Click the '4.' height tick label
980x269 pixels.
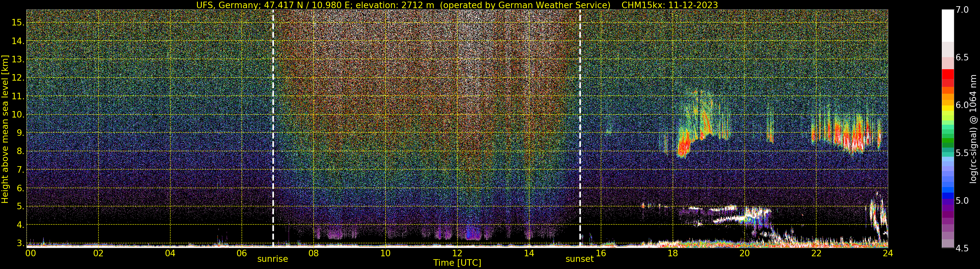[x=21, y=225]
